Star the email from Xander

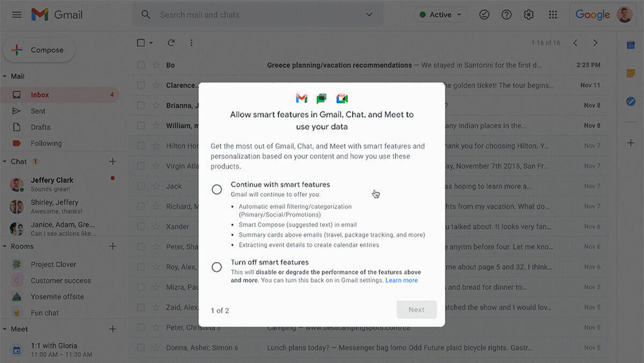156,226
